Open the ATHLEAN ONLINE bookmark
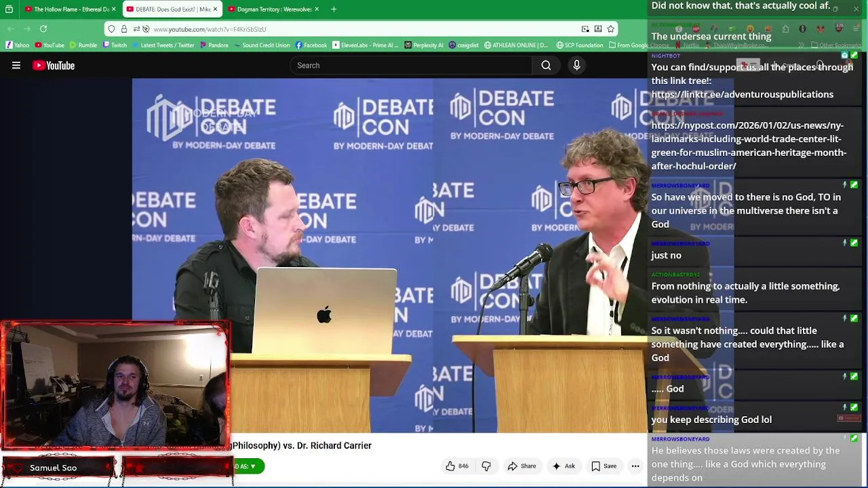The height and width of the screenshot is (488, 868). (516, 45)
